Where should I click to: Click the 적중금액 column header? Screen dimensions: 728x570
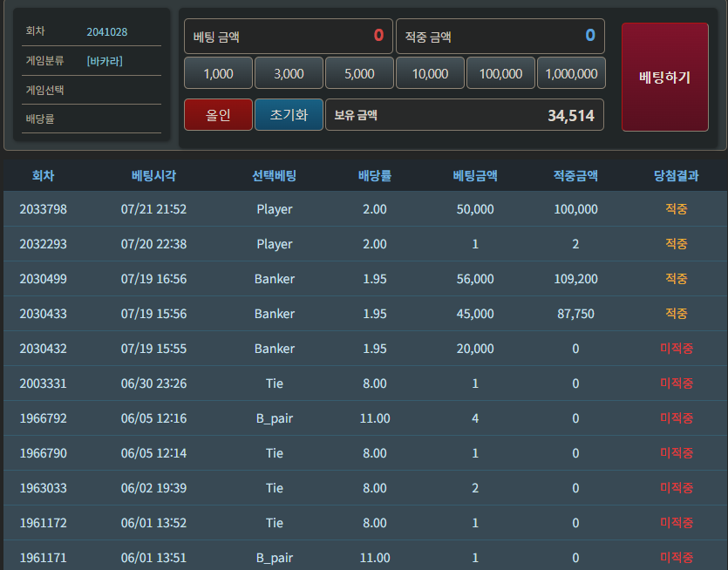[x=575, y=175]
